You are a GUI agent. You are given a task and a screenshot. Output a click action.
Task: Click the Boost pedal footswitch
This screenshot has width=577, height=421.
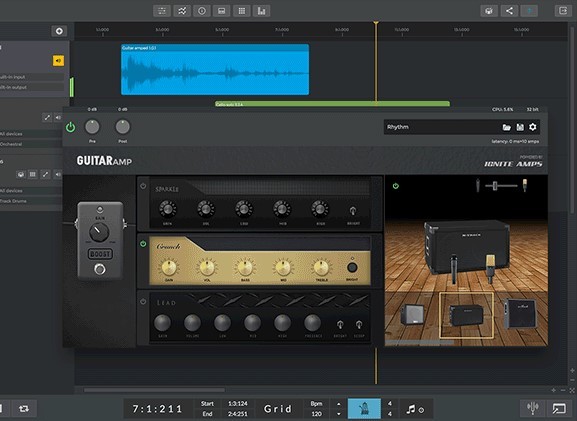pos(99,269)
